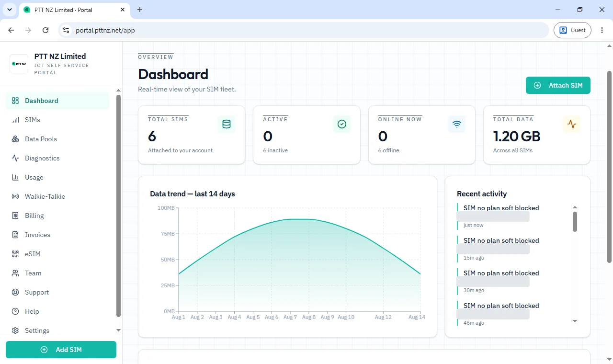Click the Total Data 1.20 GB card
The width and height of the screenshot is (613, 364).
tap(537, 135)
